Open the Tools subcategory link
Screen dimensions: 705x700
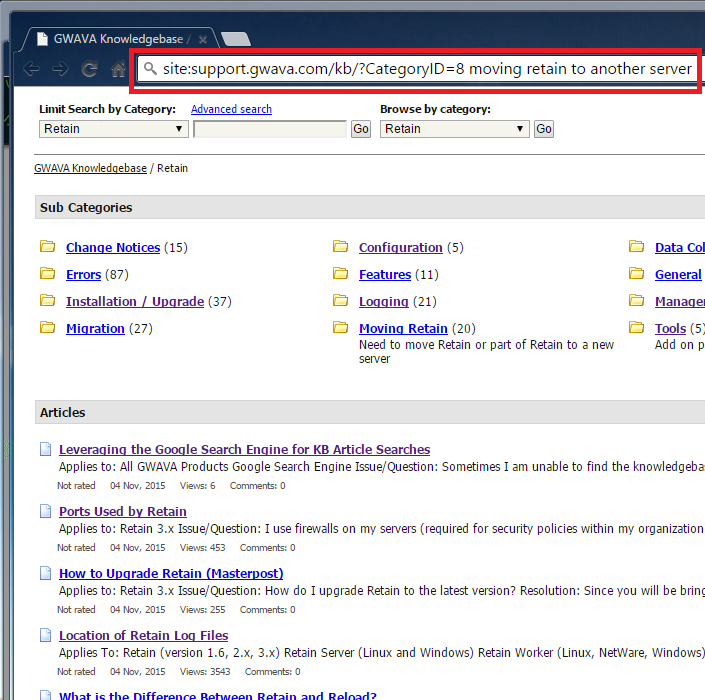click(x=670, y=329)
